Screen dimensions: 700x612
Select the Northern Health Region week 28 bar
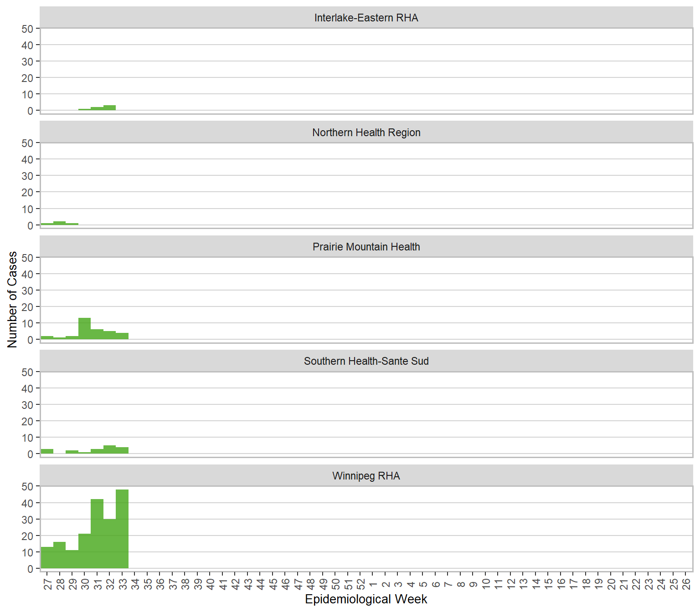(60, 223)
